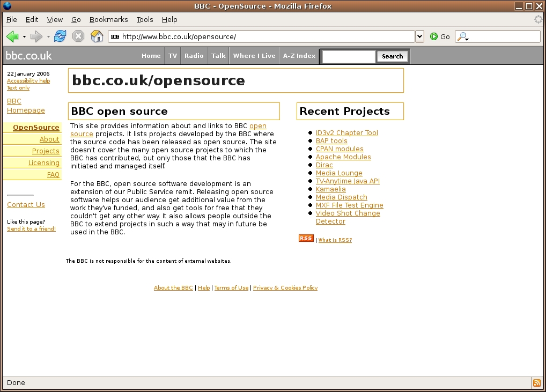This screenshot has height=392, width=546.
Task: Select OpenSource in the sidebar menu
Action: (x=36, y=128)
